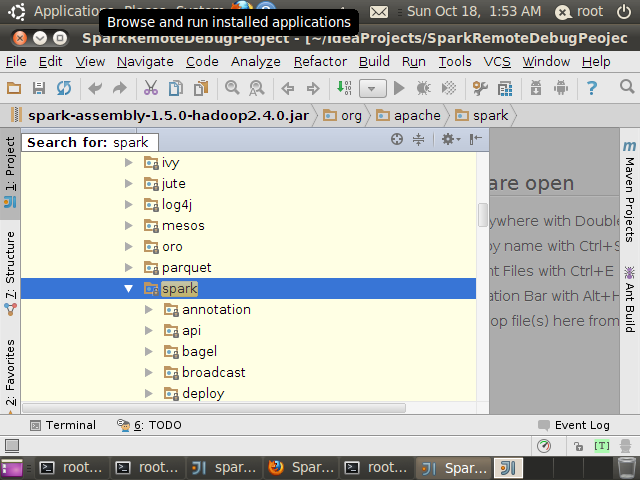Expand the log4j package node
Screen dimensions: 640x480
(129, 204)
